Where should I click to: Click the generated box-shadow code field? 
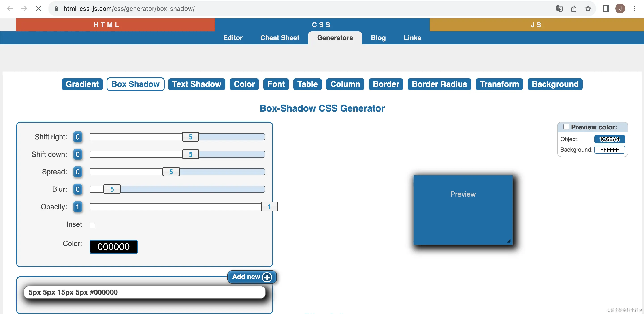tap(144, 292)
